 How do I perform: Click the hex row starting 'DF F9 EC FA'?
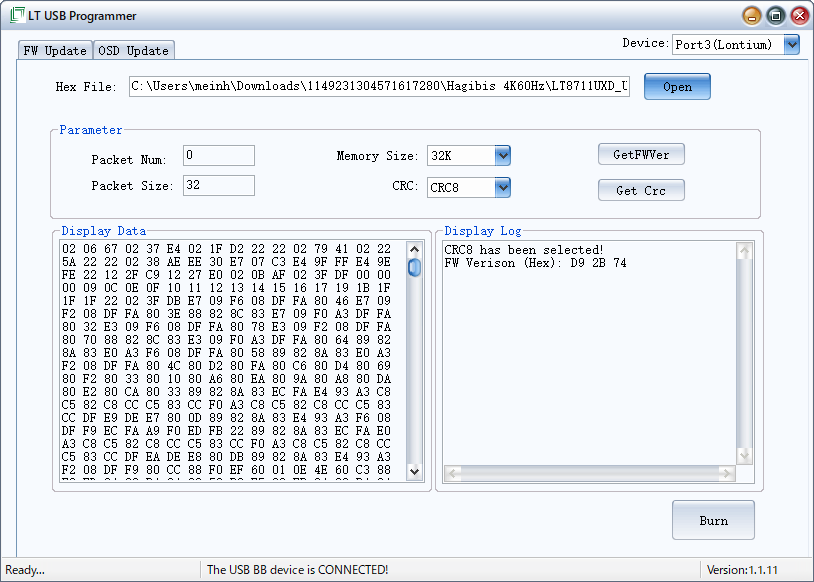226,430
